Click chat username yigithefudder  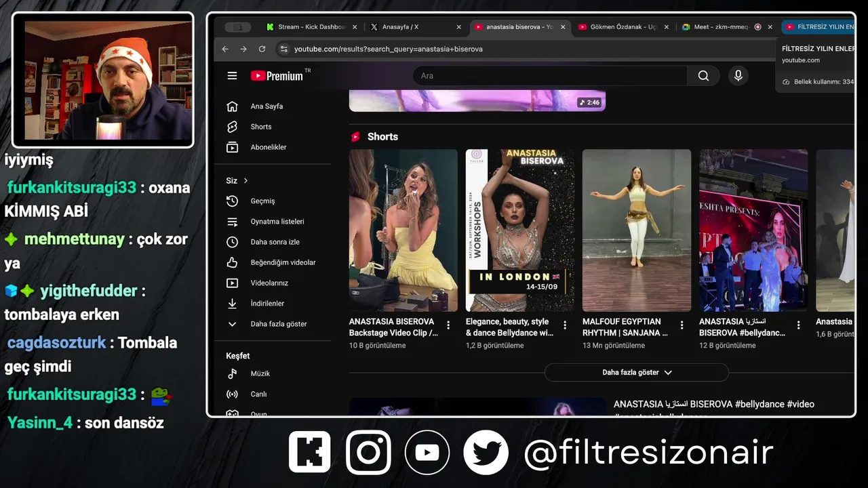click(x=89, y=291)
